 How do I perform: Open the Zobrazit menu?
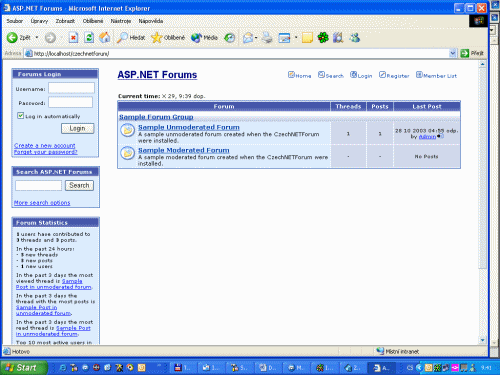click(x=65, y=21)
